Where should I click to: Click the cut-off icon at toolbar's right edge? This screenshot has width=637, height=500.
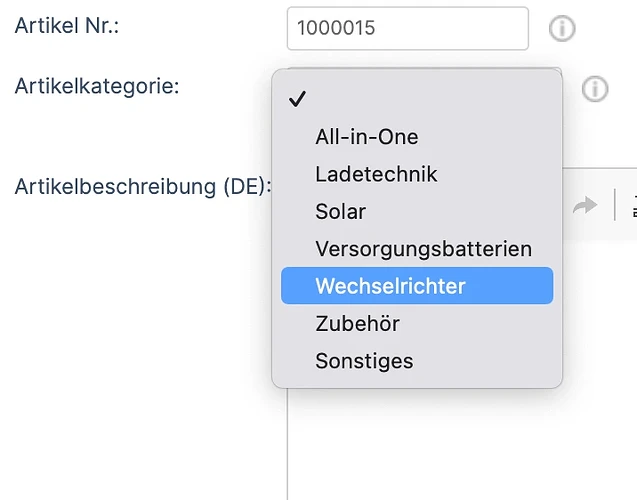coord(634,205)
